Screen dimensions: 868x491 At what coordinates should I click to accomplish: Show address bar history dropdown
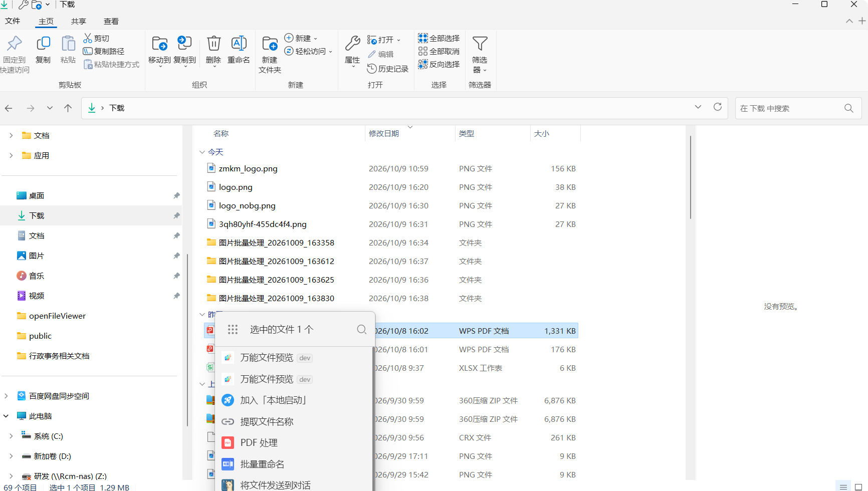coord(698,107)
